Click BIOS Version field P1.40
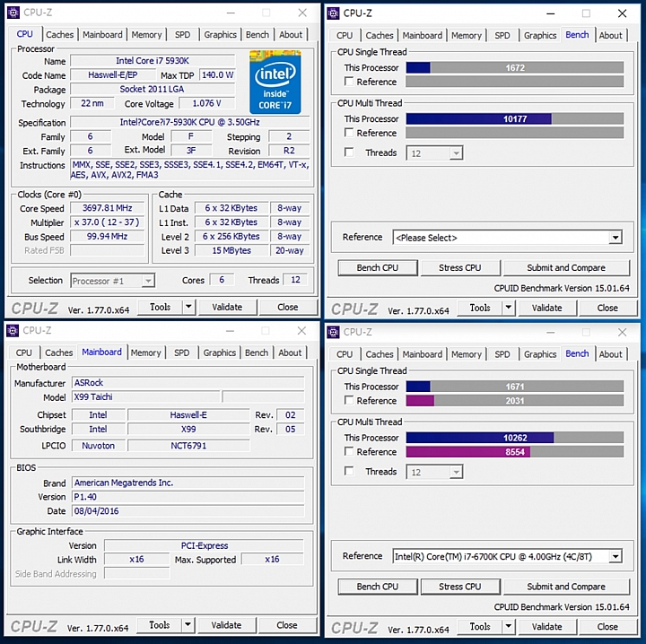Screen dimensions: 646x644 (x=188, y=497)
